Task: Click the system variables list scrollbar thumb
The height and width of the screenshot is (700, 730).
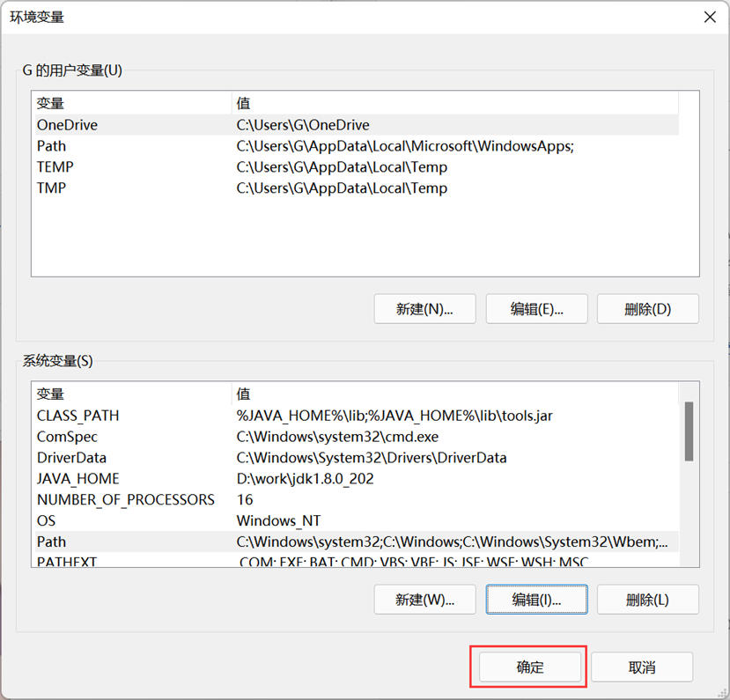Action: [x=689, y=431]
